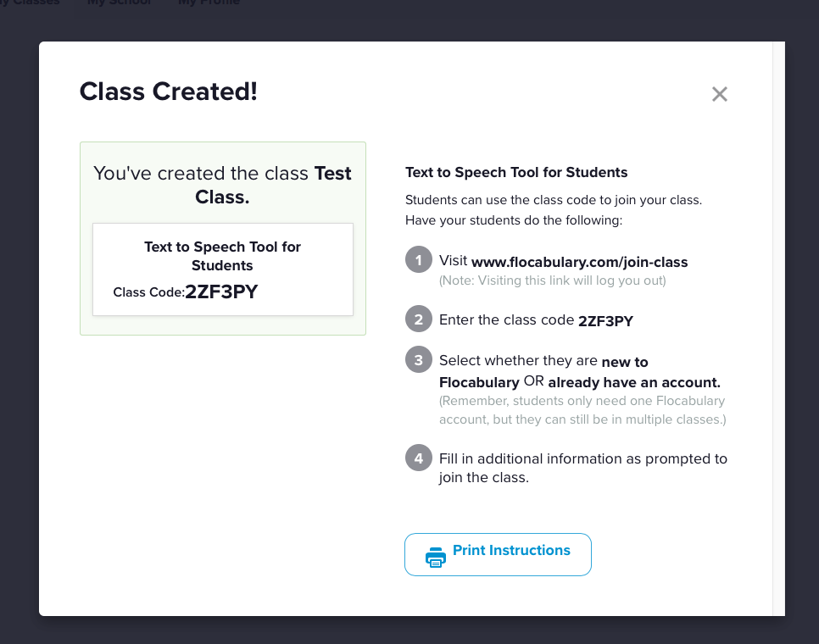Click the step 1 number circle
The height and width of the screenshot is (644, 819).
pos(419,260)
